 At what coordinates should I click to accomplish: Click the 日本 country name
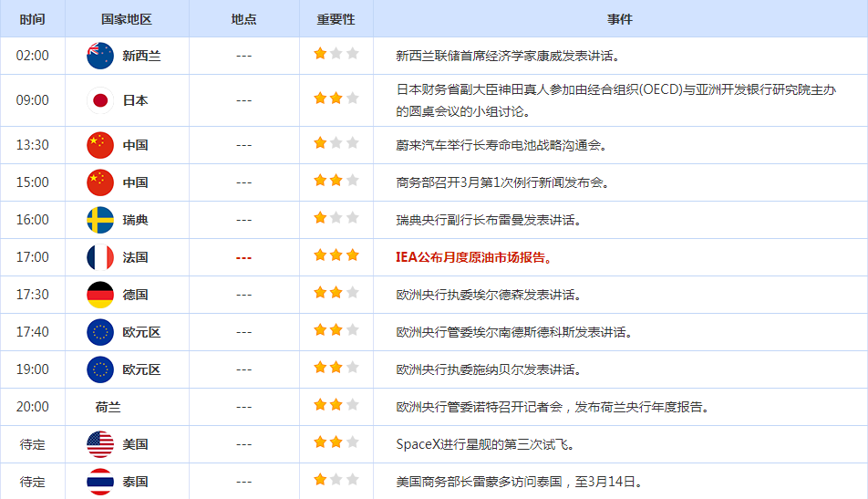click(x=135, y=100)
